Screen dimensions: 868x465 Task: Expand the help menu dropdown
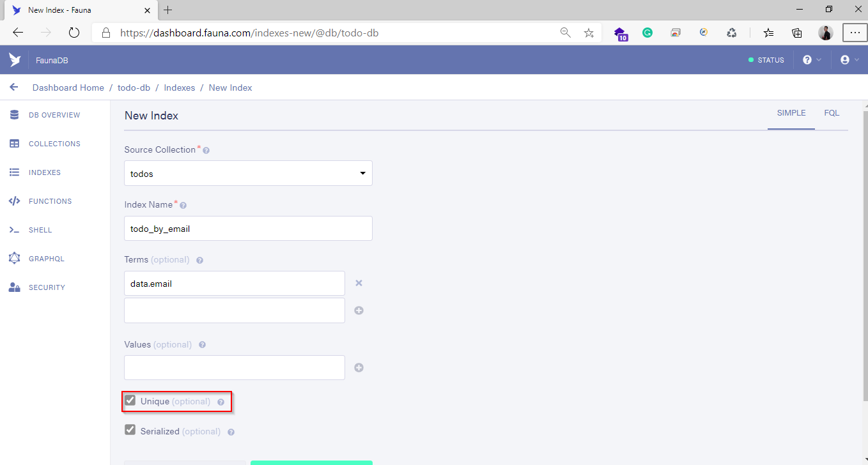tap(812, 60)
